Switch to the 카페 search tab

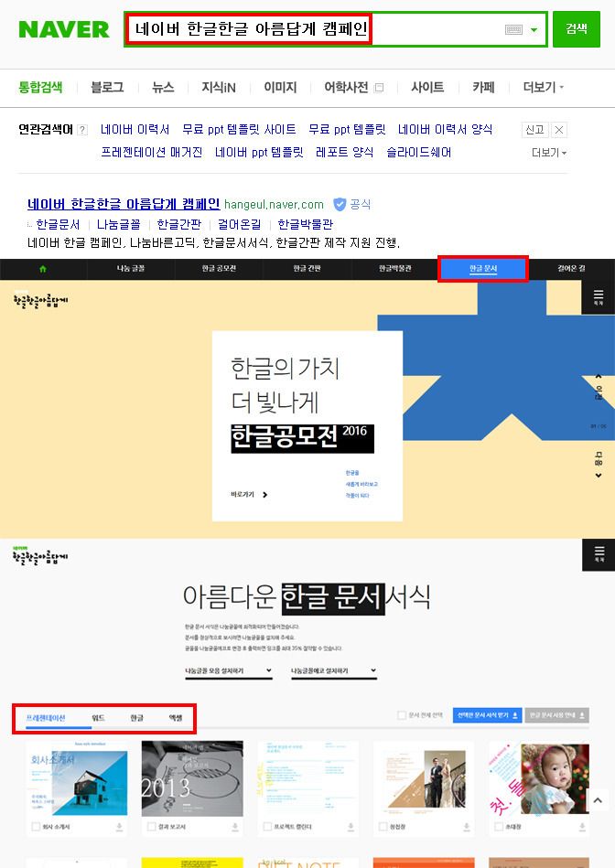483,88
